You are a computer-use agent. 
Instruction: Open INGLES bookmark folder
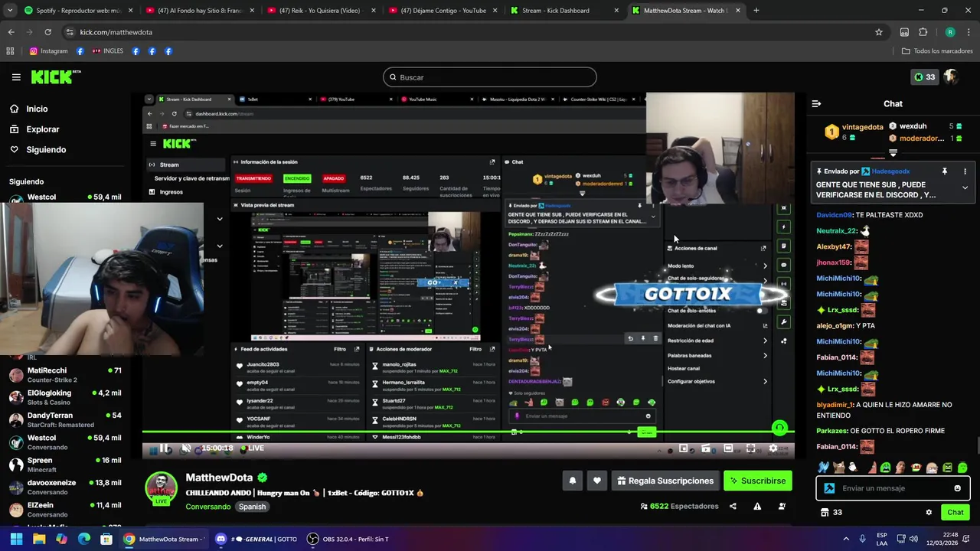108,51
